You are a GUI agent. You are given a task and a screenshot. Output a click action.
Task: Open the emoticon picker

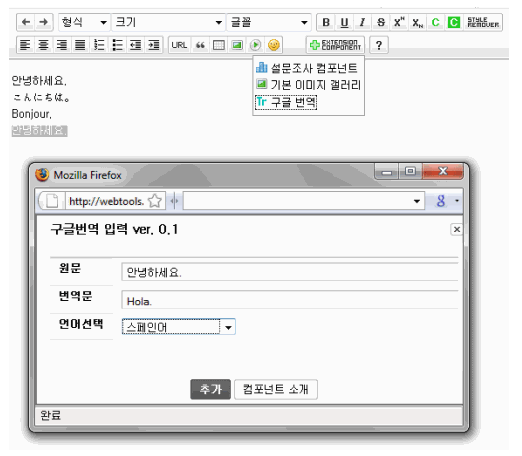[x=274, y=45]
